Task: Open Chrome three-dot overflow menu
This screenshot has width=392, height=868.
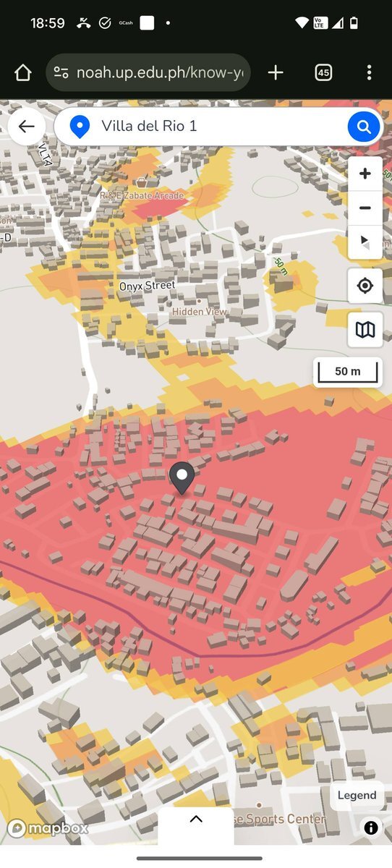Action: 369,72
